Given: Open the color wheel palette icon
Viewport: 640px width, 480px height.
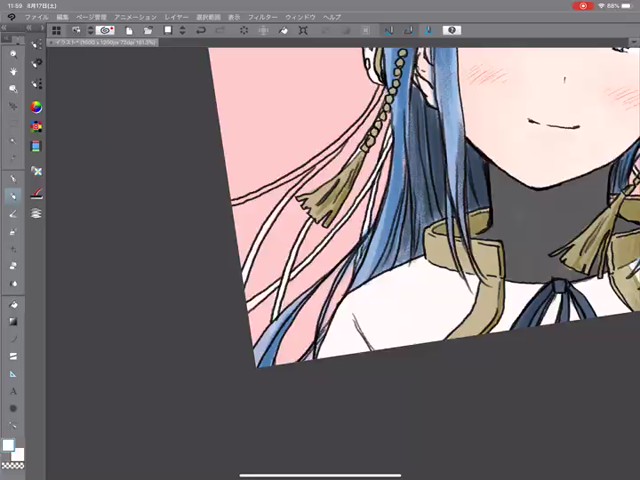Looking at the screenshot, I should pyautogui.click(x=36, y=107).
